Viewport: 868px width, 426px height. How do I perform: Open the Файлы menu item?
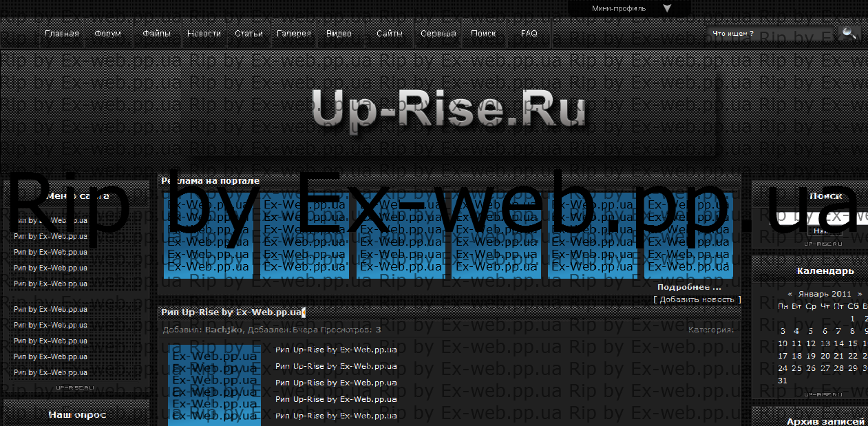pos(157,34)
